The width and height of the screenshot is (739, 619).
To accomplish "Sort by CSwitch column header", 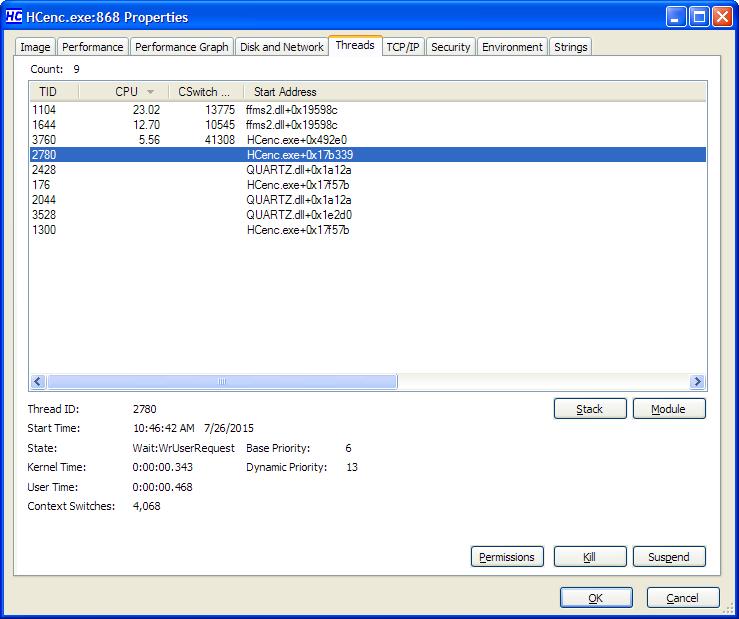I will coord(206,92).
